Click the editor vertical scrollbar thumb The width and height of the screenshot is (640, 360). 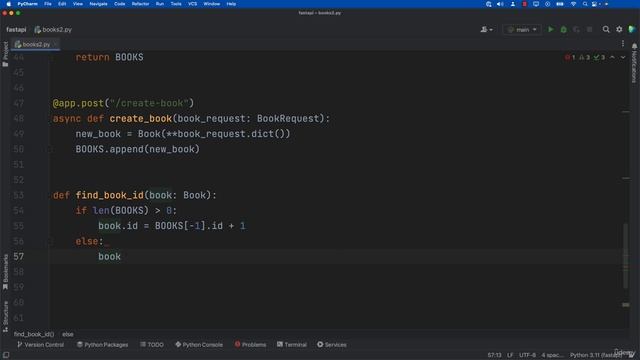point(626,256)
